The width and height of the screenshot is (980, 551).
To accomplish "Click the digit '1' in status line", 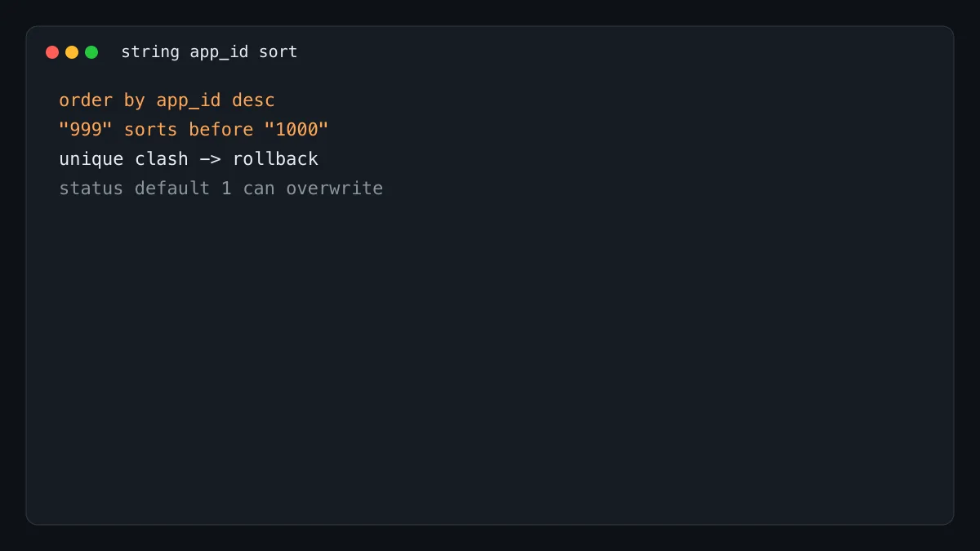I will [226, 189].
